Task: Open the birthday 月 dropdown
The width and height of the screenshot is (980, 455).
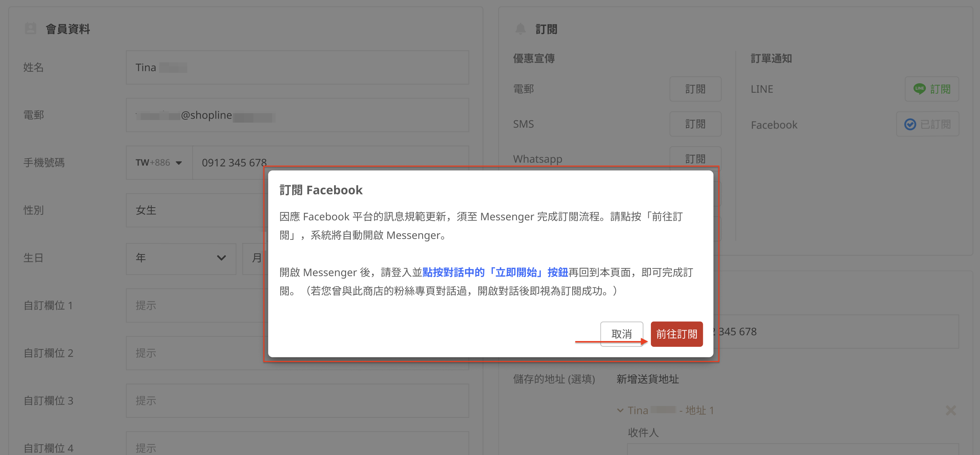Action: pos(255,258)
